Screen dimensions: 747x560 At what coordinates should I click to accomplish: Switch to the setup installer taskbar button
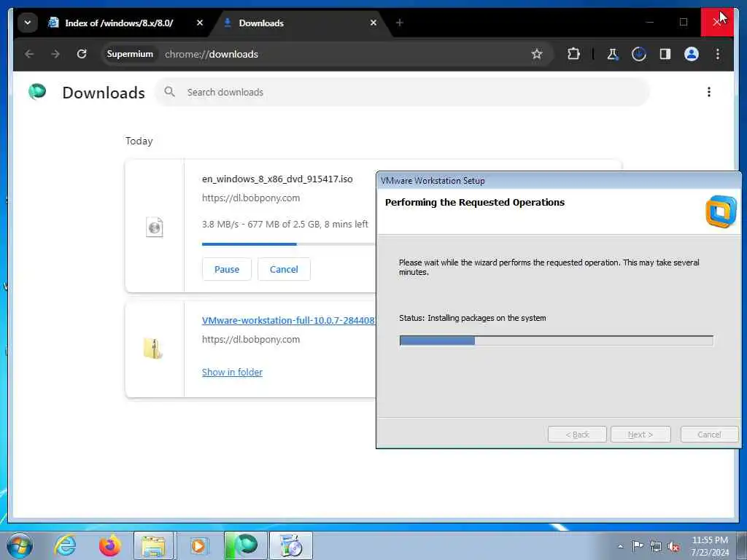coord(290,545)
